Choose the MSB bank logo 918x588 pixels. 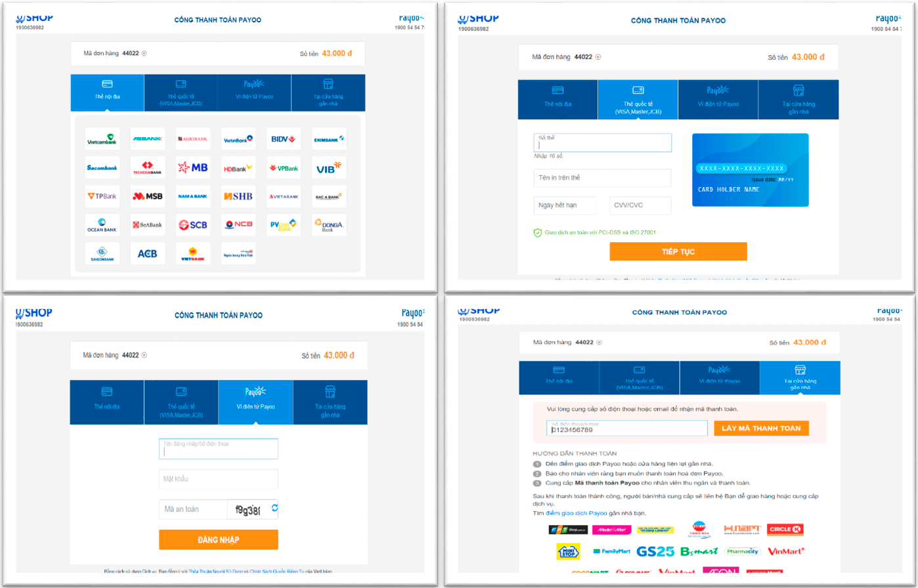(148, 196)
